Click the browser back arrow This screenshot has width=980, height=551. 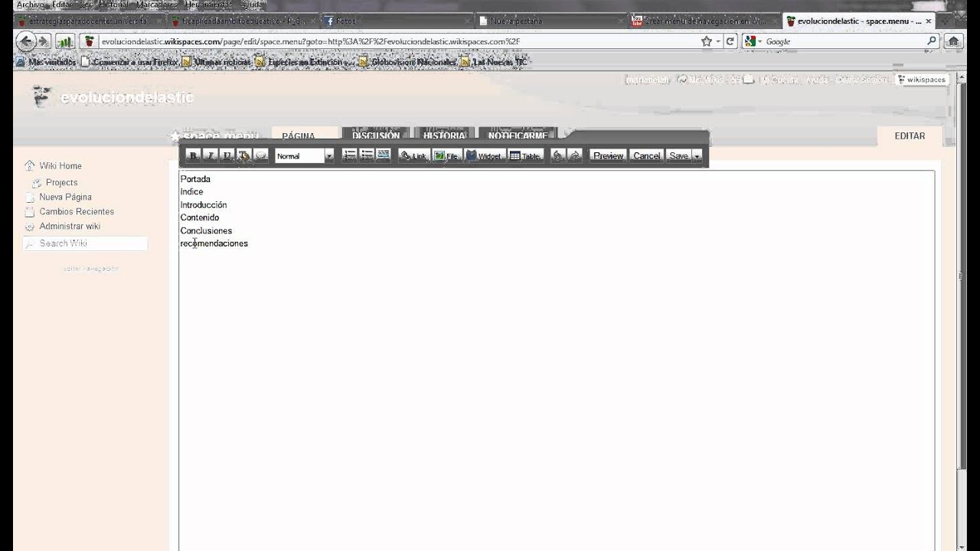pos(25,41)
